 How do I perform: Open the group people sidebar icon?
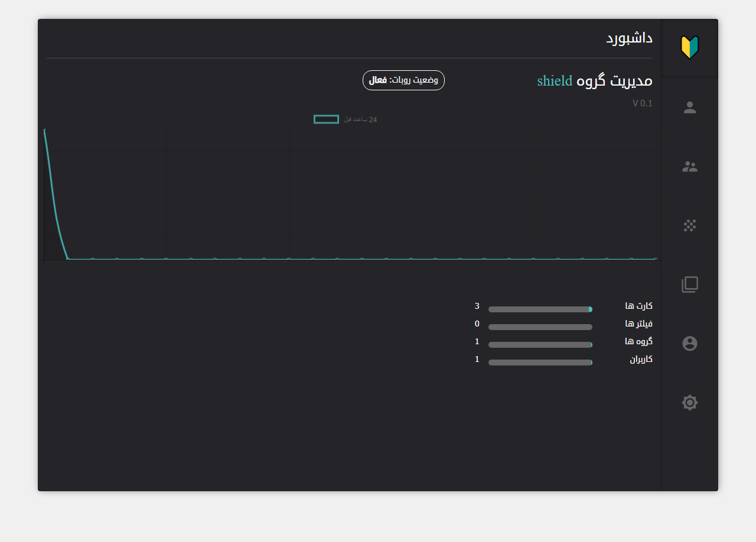point(690,166)
